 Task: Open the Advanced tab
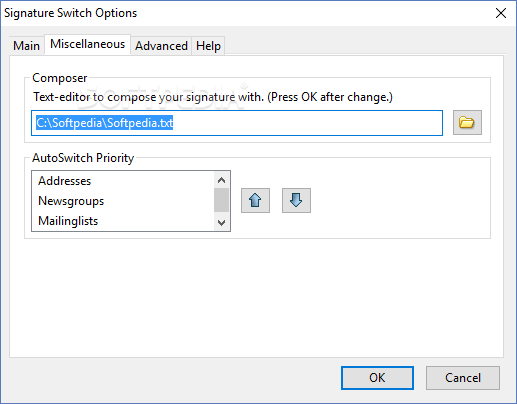(x=161, y=46)
